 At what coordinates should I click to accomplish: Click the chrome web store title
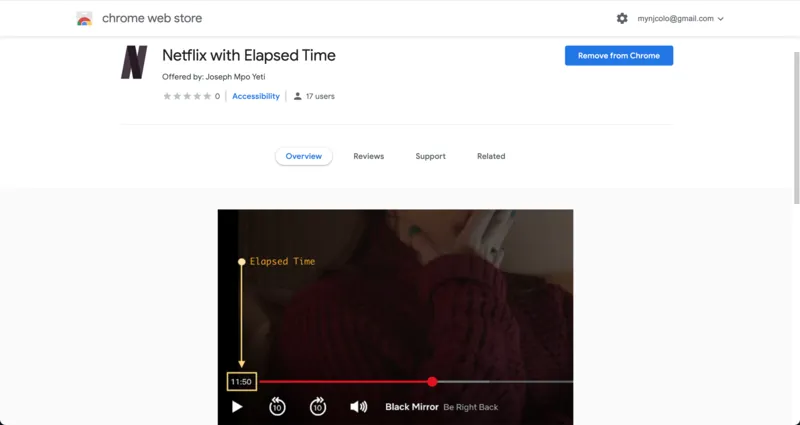(x=152, y=18)
